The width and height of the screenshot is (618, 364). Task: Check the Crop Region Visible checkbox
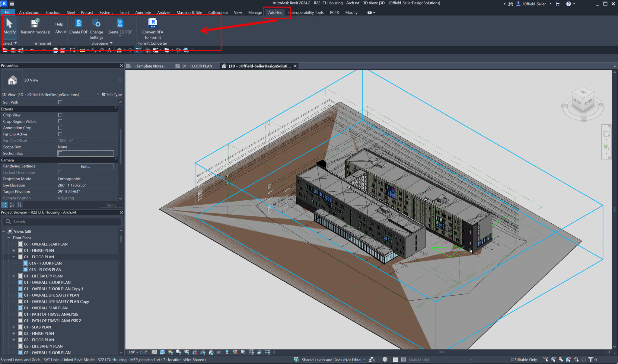(60, 121)
